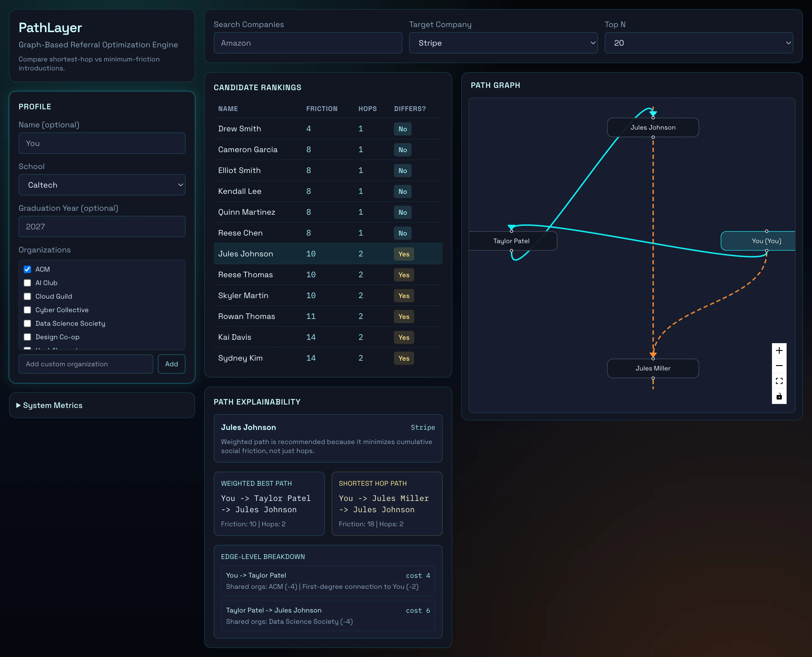Open the Target Company dropdown
The height and width of the screenshot is (657, 812).
coord(503,43)
